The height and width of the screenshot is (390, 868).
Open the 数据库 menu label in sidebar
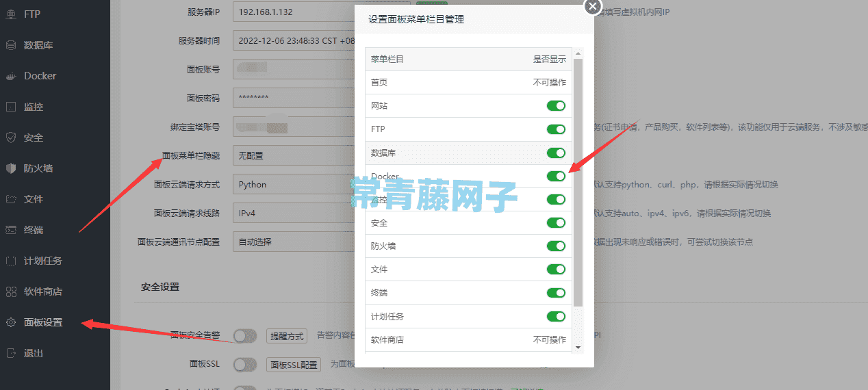tap(38, 45)
